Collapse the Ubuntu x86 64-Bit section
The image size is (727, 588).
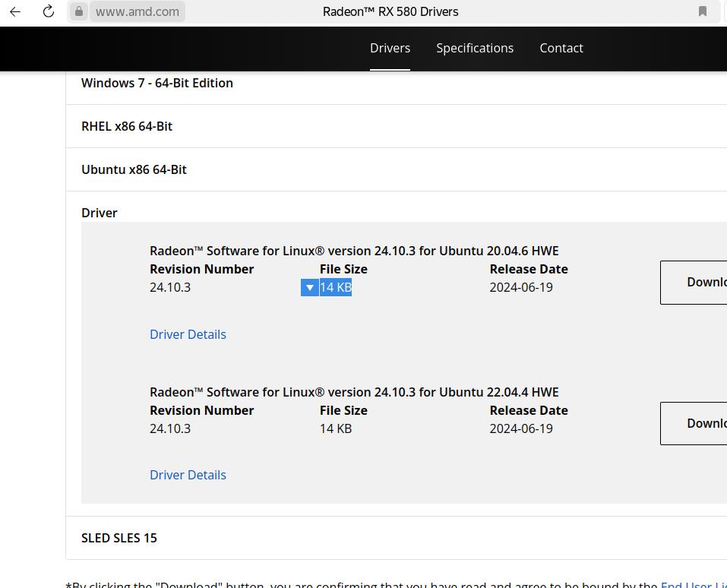click(x=397, y=169)
